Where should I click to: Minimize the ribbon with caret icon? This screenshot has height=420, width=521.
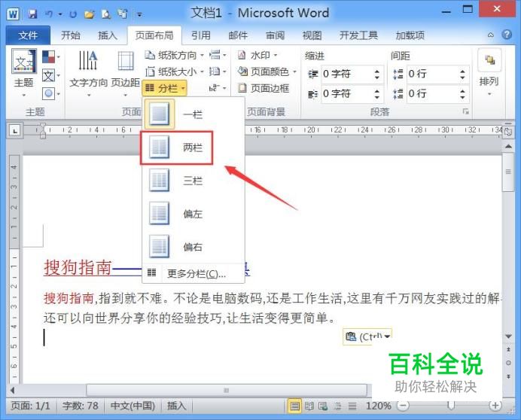(x=490, y=35)
